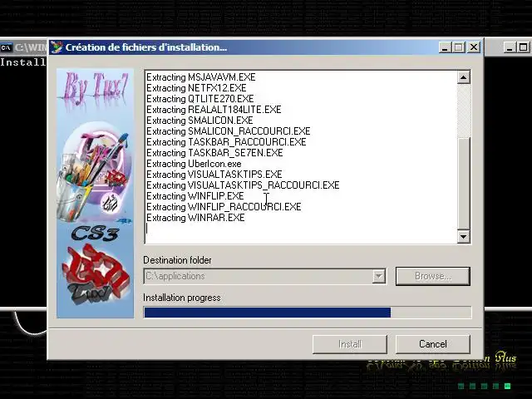Select line 'Extracting SMALICON.EXE'
This screenshot has width=532, height=399.
[199, 121]
